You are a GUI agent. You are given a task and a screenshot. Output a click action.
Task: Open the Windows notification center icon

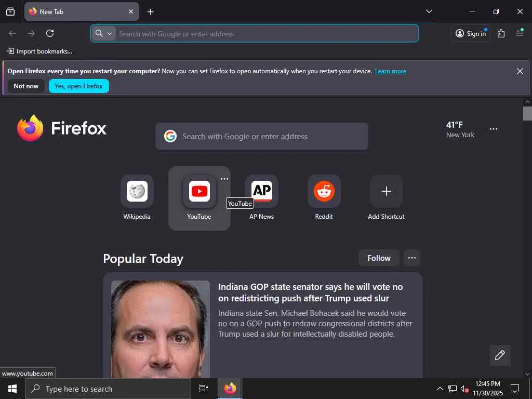point(515,389)
